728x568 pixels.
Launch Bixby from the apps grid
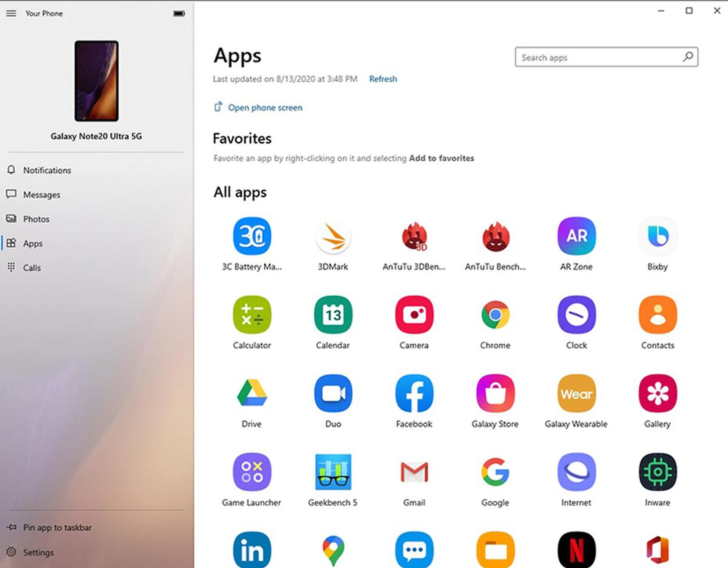pyautogui.click(x=657, y=236)
